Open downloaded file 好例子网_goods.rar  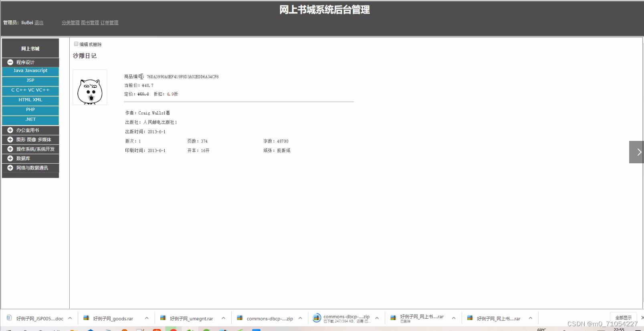[108, 319]
